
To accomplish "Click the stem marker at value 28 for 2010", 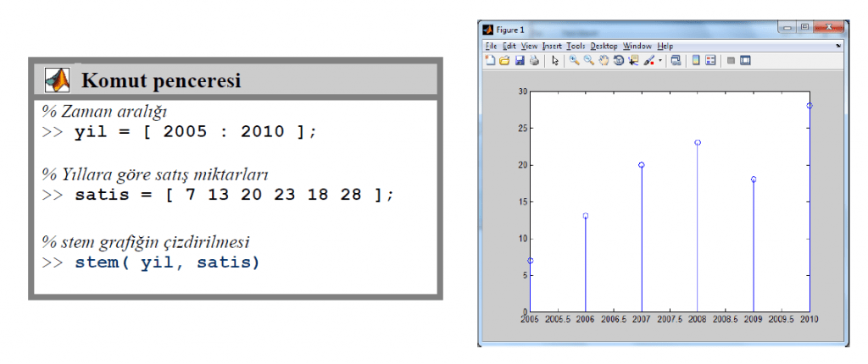I will point(810,106).
